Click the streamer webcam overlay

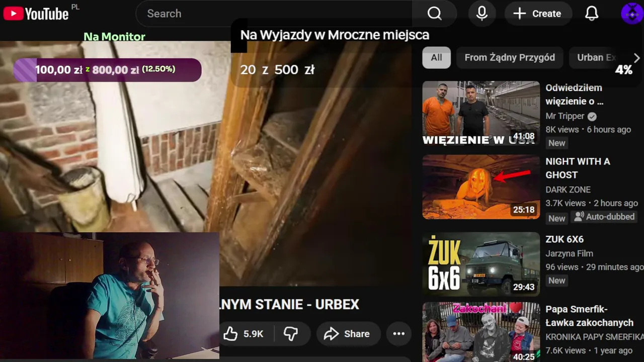110,296
